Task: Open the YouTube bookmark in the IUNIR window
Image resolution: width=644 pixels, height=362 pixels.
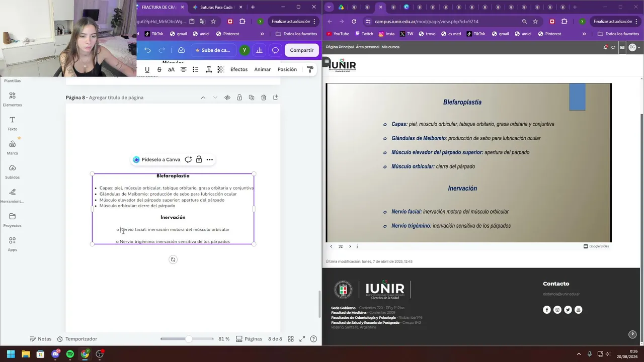Action: pyautogui.click(x=338, y=34)
